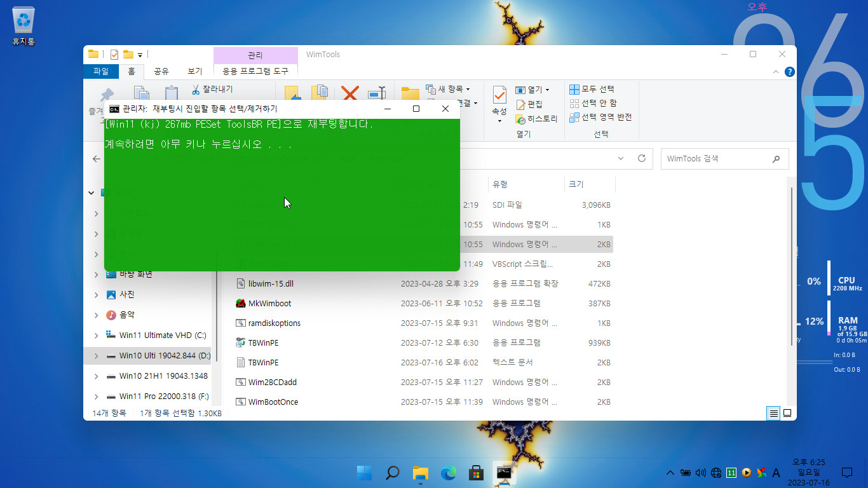Click the New Folder ribbon icon
The width and height of the screenshot is (868, 488).
(x=410, y=93)
